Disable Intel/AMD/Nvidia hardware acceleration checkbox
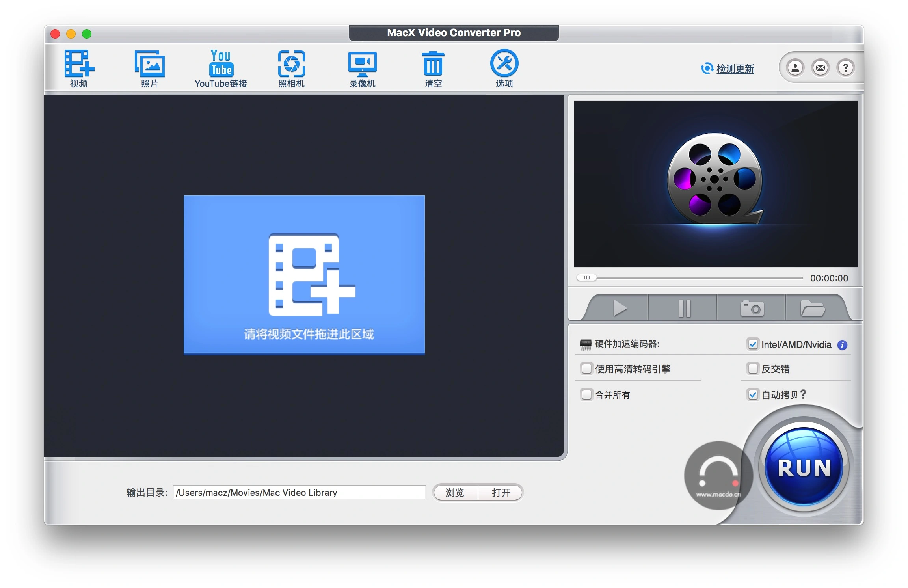The height and width of the screenshot is (588, 908). click(753, 344)
